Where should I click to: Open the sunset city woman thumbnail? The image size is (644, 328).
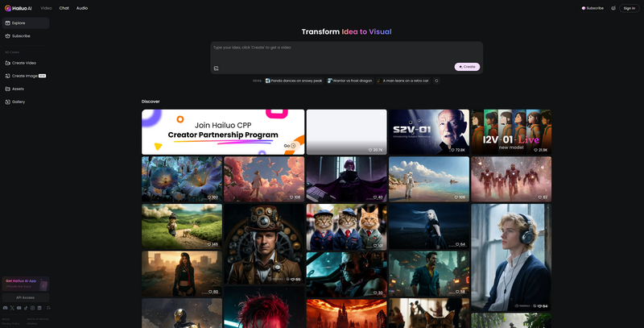(x=182, y=274)
